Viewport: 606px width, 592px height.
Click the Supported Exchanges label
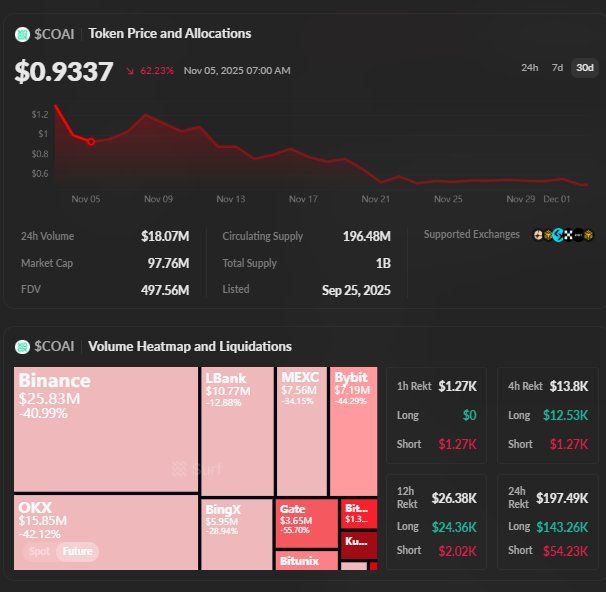click(x=472, y=234)
